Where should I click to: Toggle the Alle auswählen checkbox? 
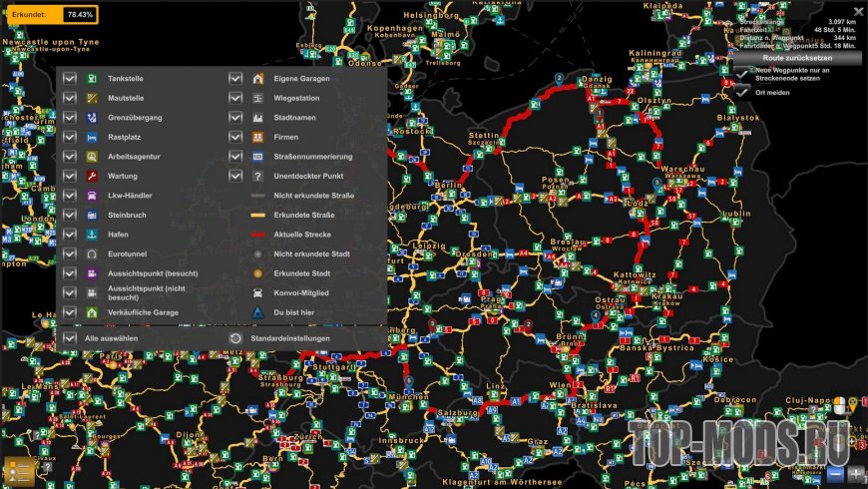[x=70, y=338]
